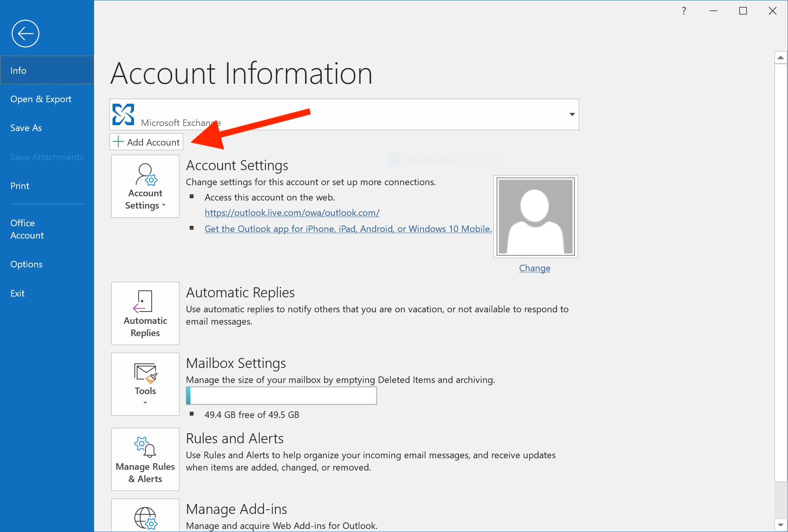Click the Tools icon
The image size is (788, 532).
pyautogui.click(x=145, y=384)
